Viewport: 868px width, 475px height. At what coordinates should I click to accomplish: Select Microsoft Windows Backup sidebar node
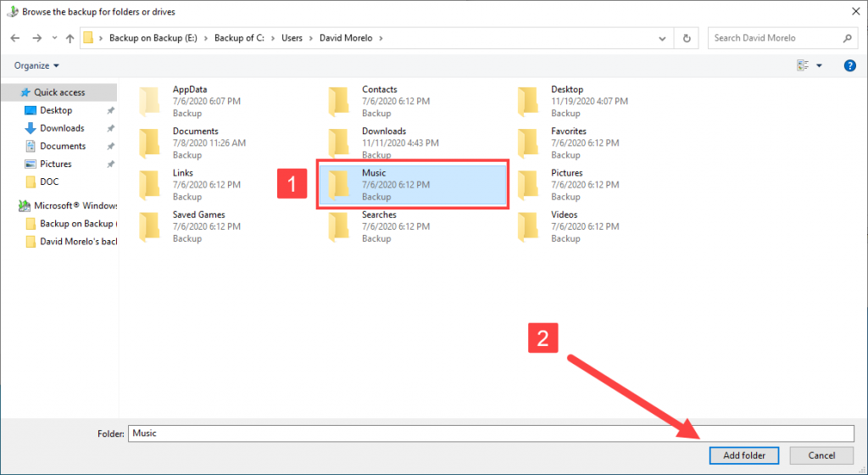click(x=68, y=205)
